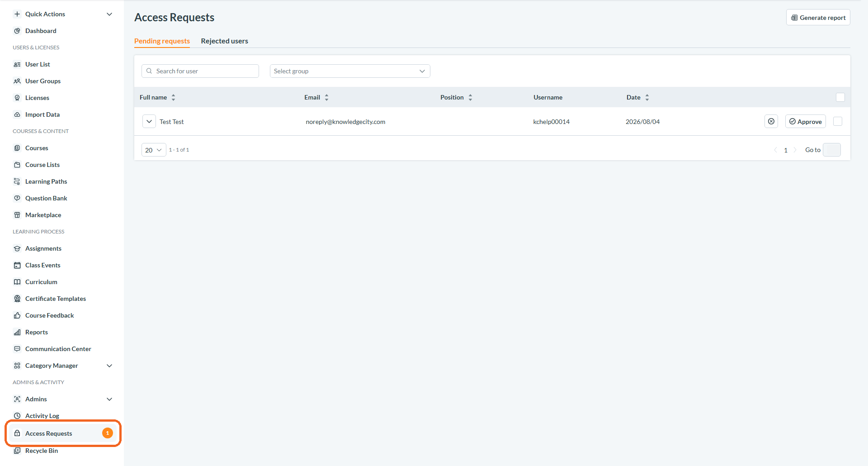Click the kchelp00014 username cell
The height and width of the screenshot is (466, 868).
552,122
